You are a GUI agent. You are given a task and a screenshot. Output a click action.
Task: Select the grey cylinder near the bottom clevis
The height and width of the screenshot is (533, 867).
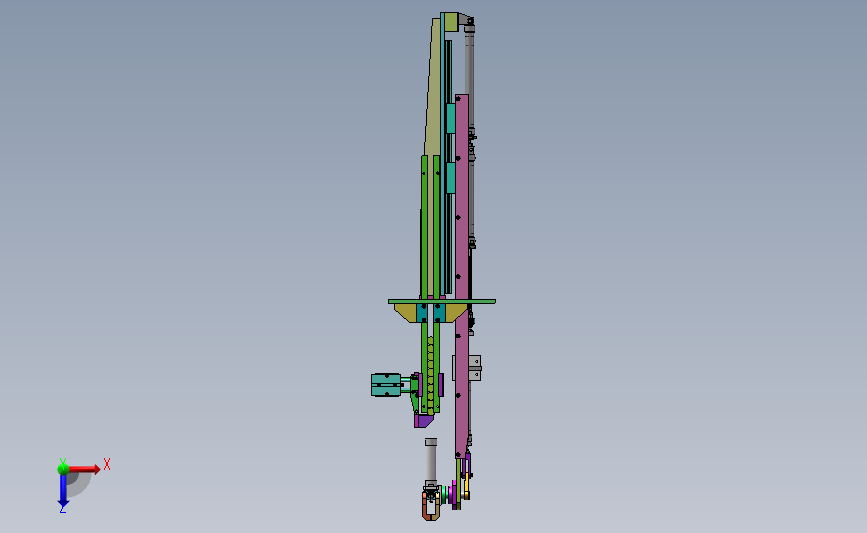(431, 462)
